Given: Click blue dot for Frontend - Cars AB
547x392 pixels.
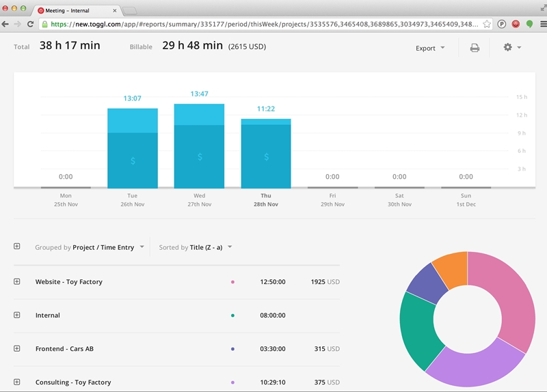Looking at the screenshot, I should pyautogui.click(x=232, y=349).
